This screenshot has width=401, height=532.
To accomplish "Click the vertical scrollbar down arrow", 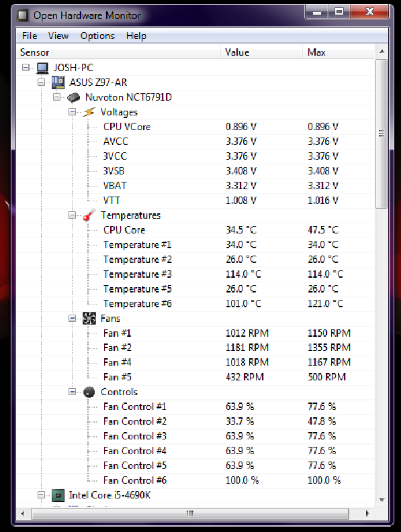I will (x=382, y=500).
